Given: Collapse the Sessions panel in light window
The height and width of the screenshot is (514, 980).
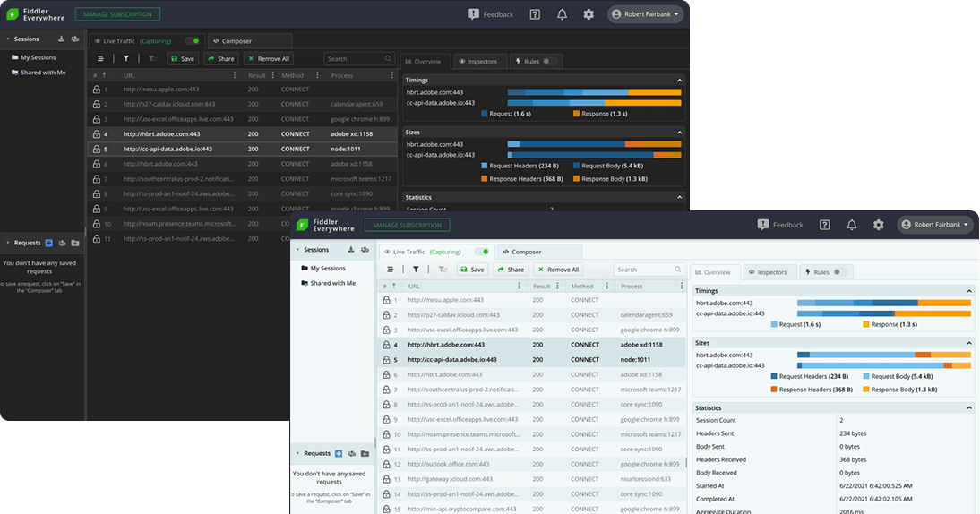Looking at the screenshot, I should point(298,249).
